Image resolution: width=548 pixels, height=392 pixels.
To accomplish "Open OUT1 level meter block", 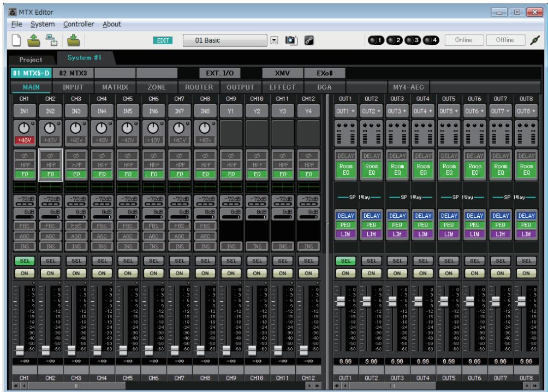I will click(346, 133).
